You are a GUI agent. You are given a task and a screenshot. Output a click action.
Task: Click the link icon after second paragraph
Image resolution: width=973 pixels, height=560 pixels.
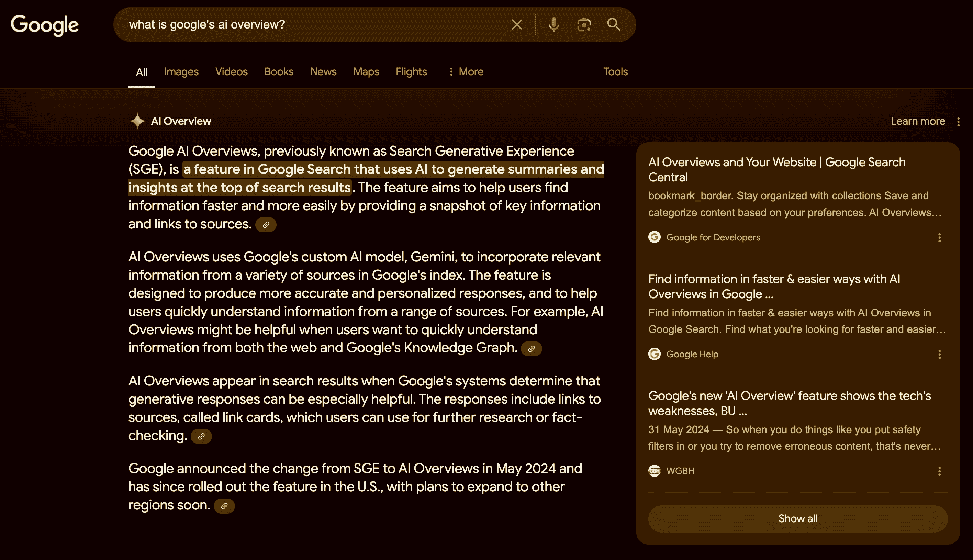tap(531, 348)
